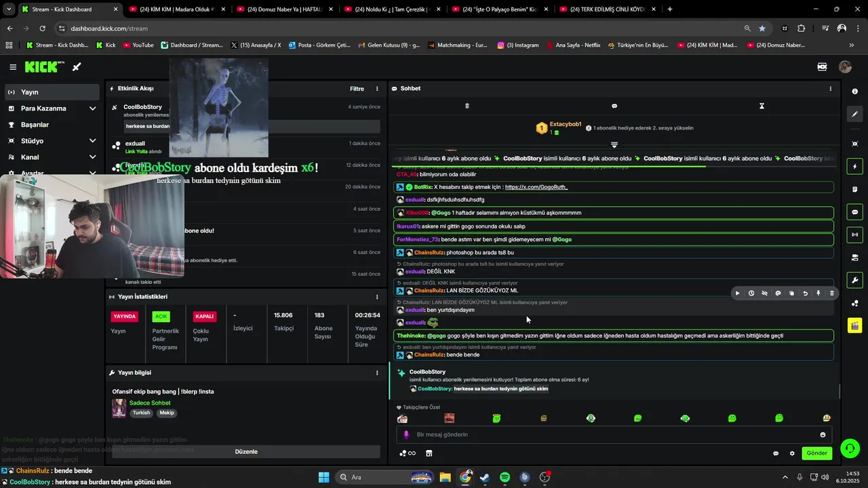Screen dimensions: 868x488
Task: Open Steam from the Windows taskbar
Action: click(485, 477)
